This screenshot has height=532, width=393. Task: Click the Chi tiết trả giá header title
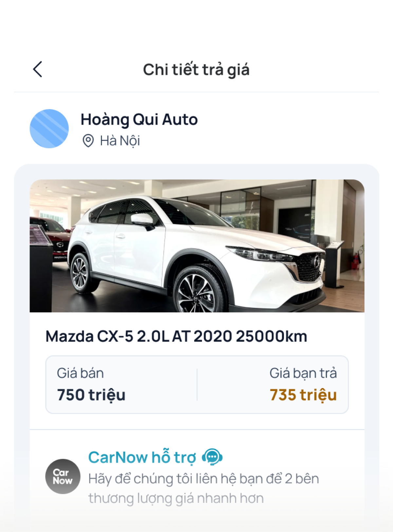click(x=196, y=70)
